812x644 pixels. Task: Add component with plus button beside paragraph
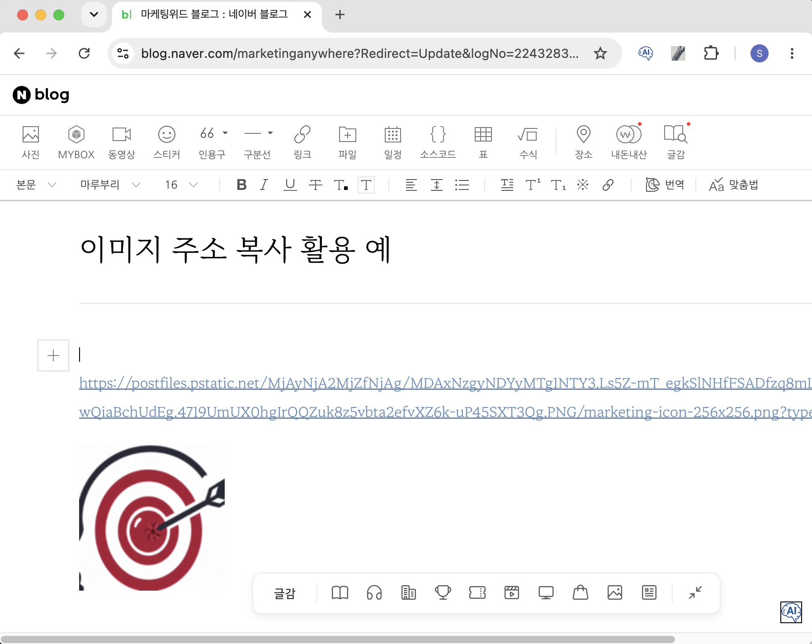[53, 355]
